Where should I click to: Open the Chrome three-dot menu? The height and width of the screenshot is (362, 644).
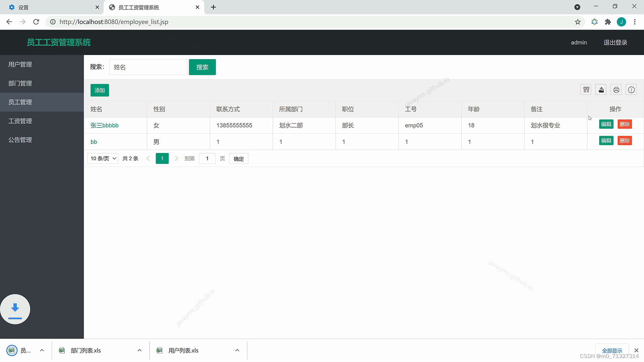(x=635, y=22)
